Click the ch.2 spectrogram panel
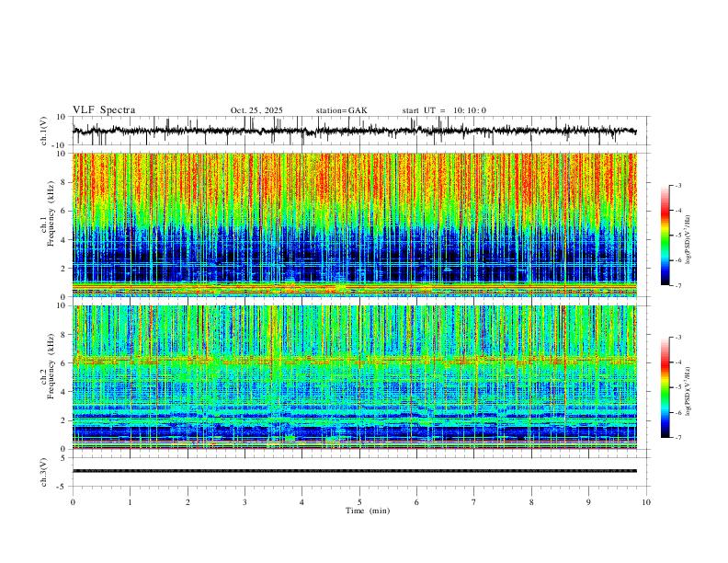This screenshot has width=728, height=563. (x=354, y=377)
